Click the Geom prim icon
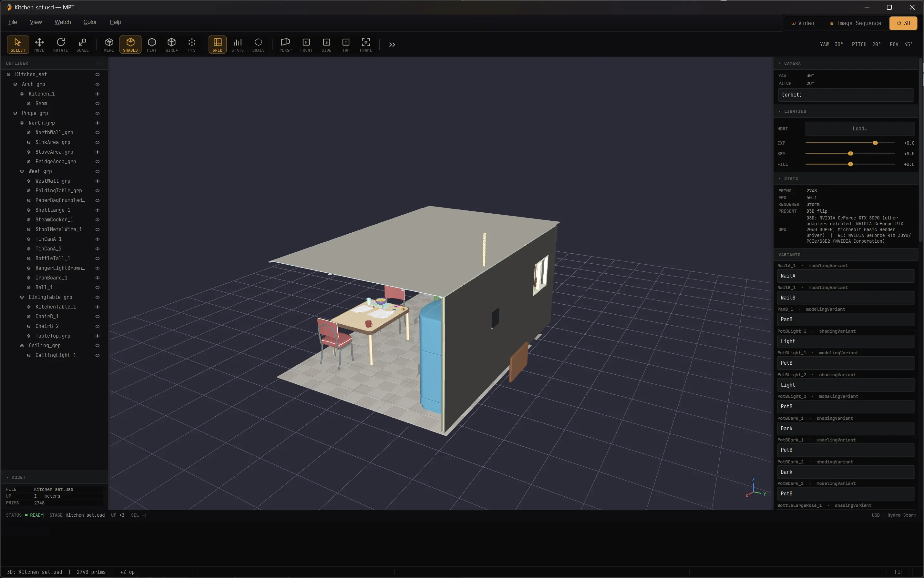 pyautogui.click(x=29, y=104)
